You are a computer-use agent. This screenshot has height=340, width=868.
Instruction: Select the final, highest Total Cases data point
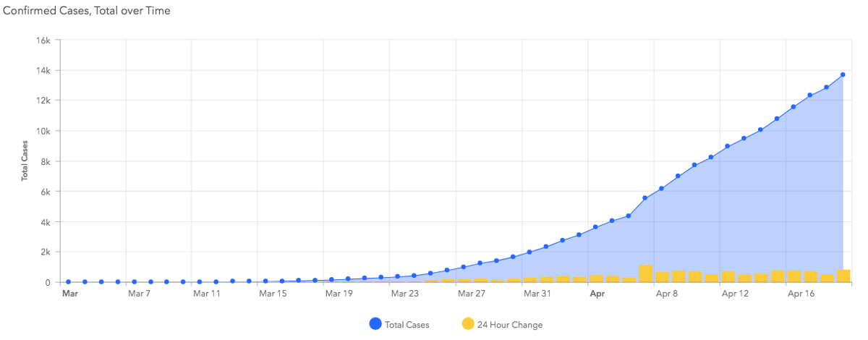point(843,75)
